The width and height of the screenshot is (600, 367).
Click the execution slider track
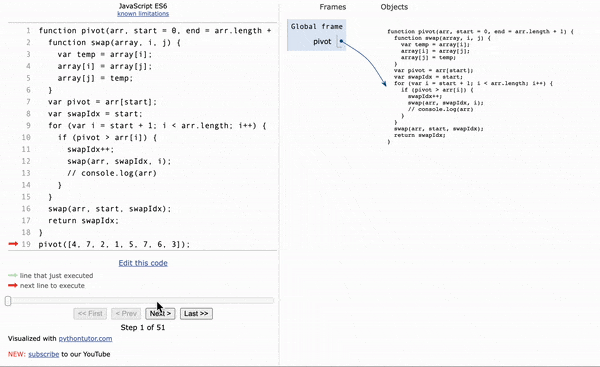pos(140,301)
